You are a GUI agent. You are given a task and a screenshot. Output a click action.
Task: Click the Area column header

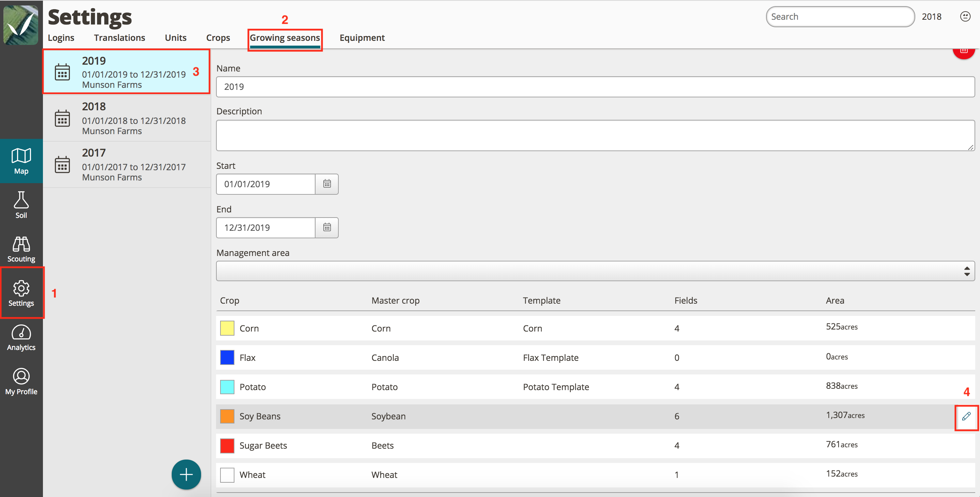coord(835,301)
